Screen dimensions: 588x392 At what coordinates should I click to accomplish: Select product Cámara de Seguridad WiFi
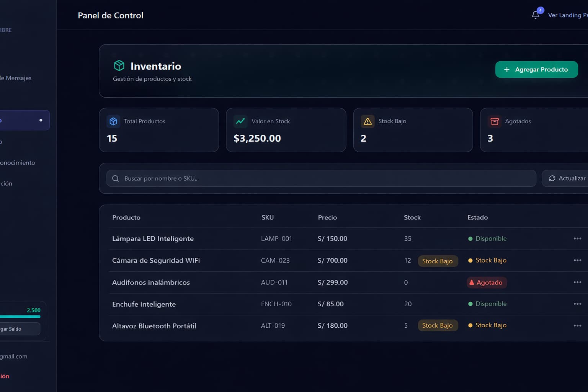click(156, 260)
